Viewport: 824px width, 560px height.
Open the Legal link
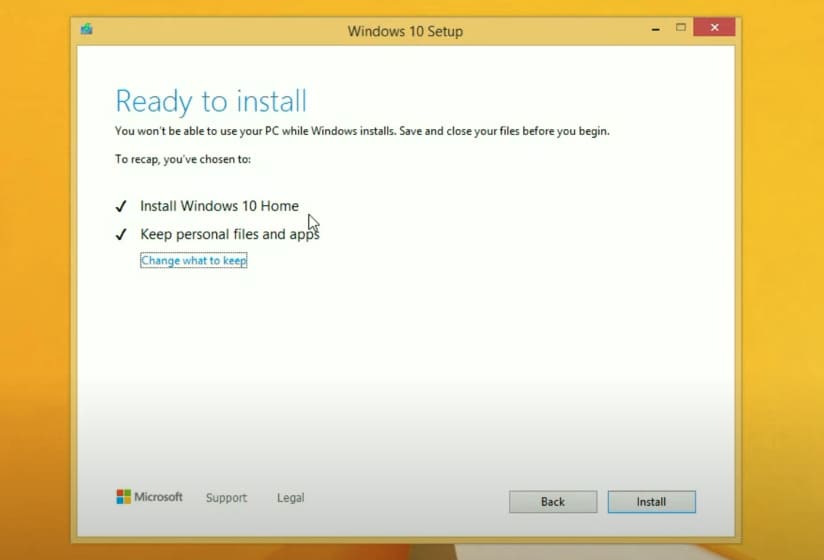pos(290,498)
